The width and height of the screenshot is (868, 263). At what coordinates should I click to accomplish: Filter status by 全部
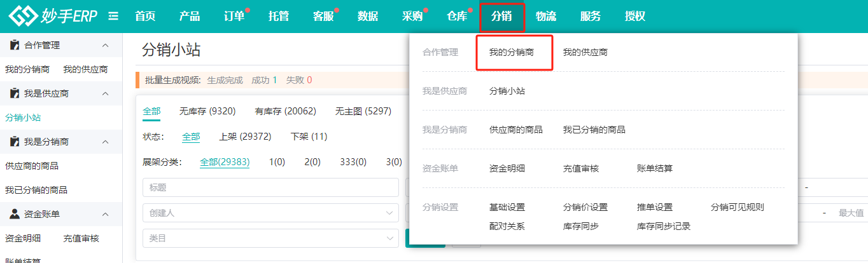tap(191, 137)
